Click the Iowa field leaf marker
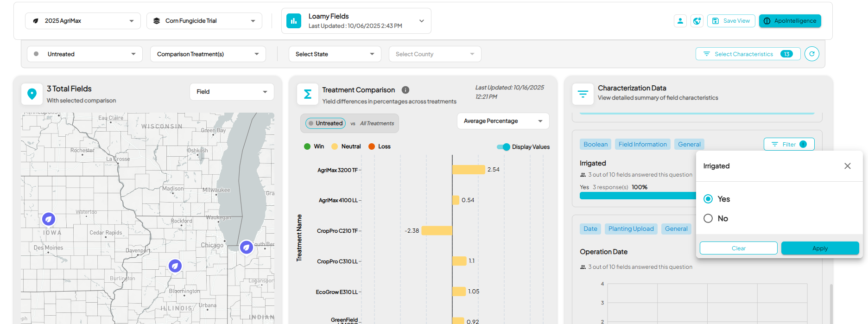Image resolution: width=868 pixels, height=324 pixels. point(49,219)
